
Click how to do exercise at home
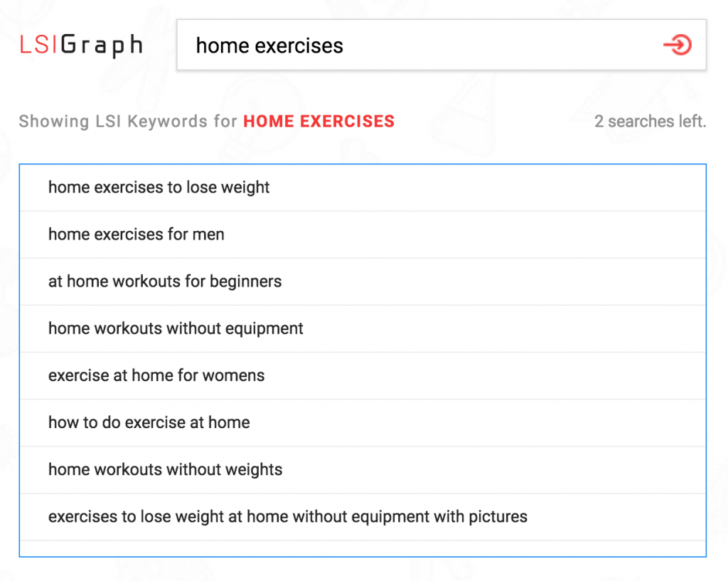[149, 422]
